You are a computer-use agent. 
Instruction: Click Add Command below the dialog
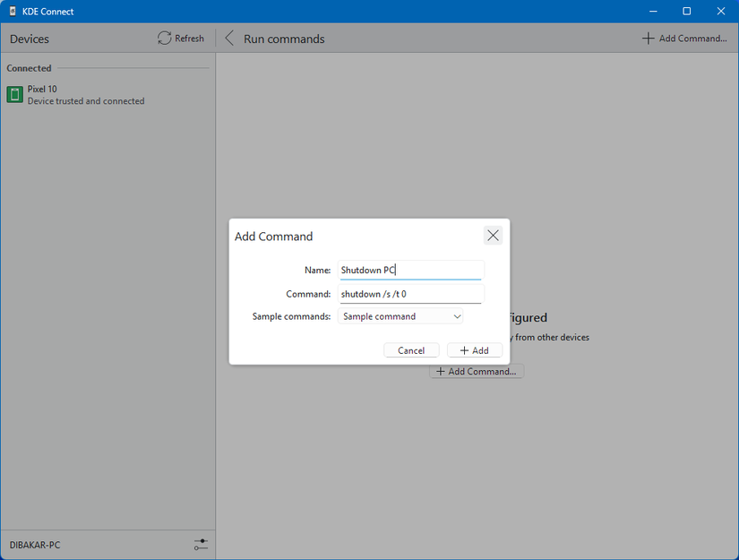(476, 370)
